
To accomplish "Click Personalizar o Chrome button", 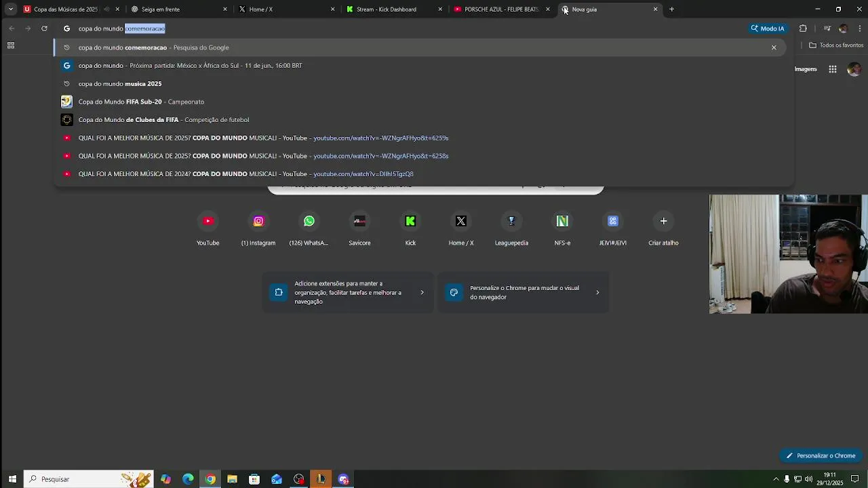I will pos(821,455).
